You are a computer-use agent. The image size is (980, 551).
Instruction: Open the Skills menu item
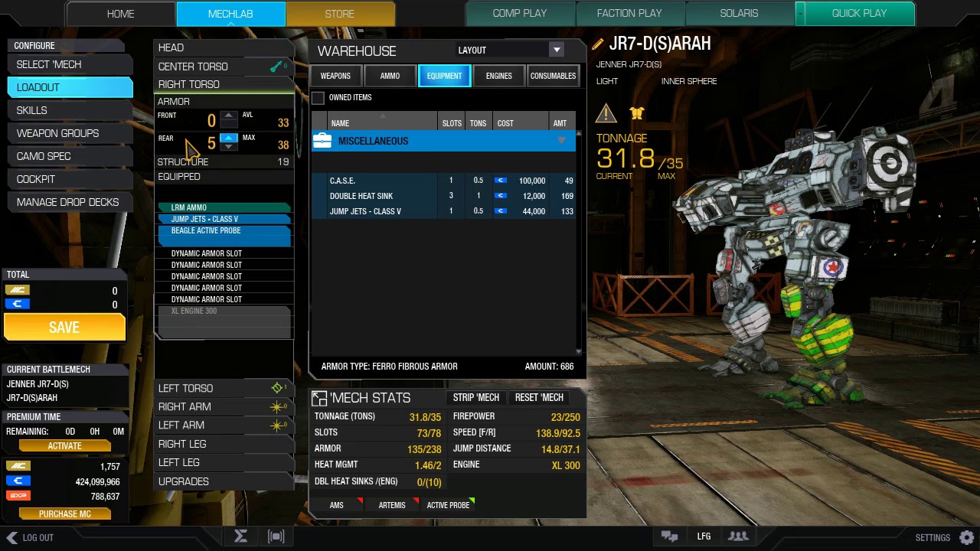[70, 111]
